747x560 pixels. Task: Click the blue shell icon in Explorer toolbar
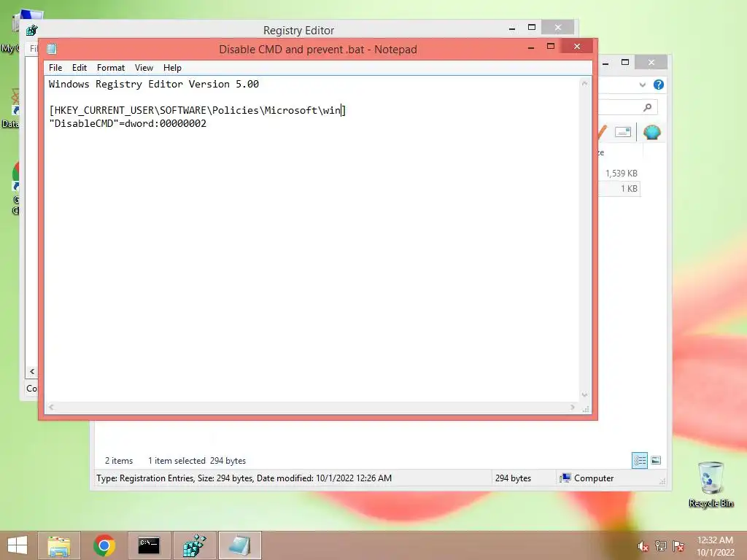click(651, 132)
